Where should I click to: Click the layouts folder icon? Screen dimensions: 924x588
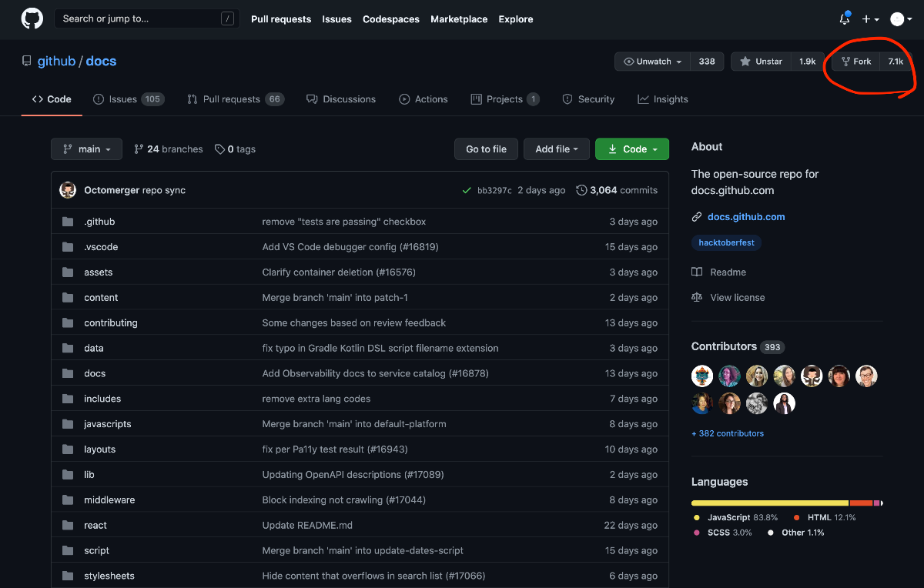[x=68, y=449]
